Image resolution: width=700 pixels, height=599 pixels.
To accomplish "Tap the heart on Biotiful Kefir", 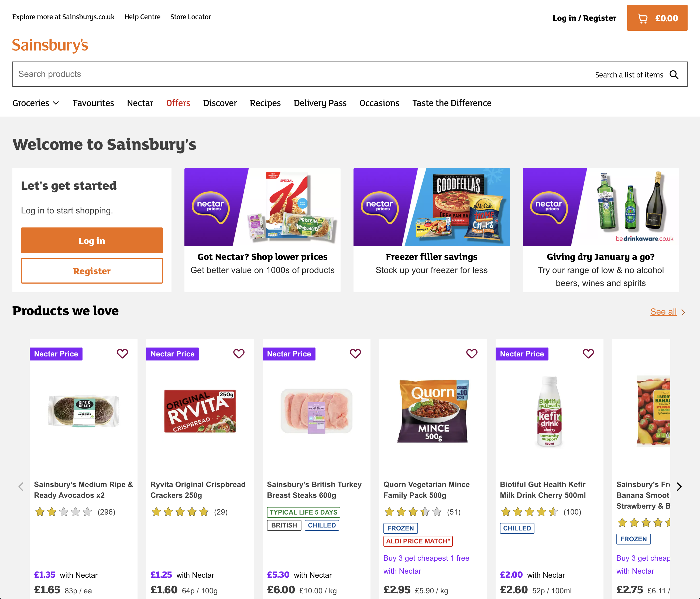I will 588,353.
